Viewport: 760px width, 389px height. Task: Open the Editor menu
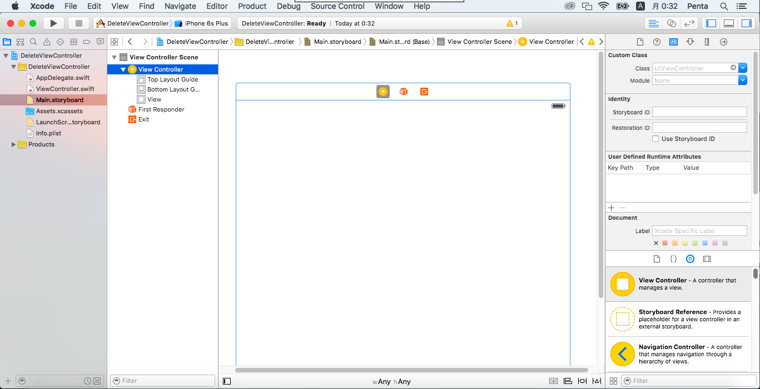click(217, 6)
